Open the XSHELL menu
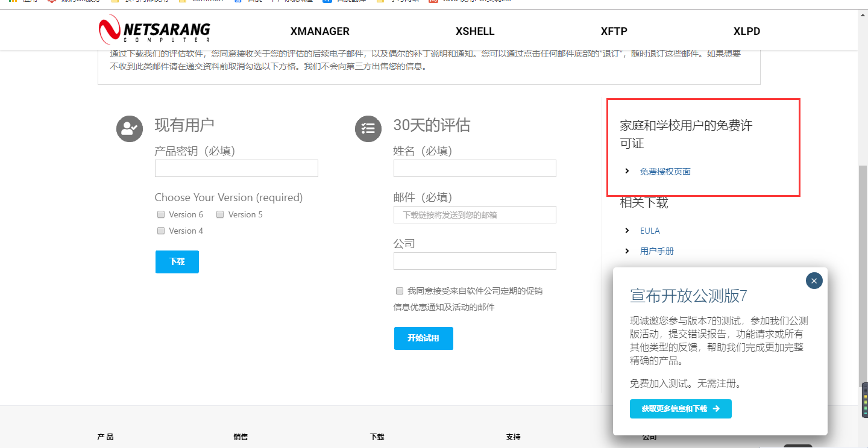The height and width of the screenshot is (448, 868). pyautogui.click(x=475, y=31)
